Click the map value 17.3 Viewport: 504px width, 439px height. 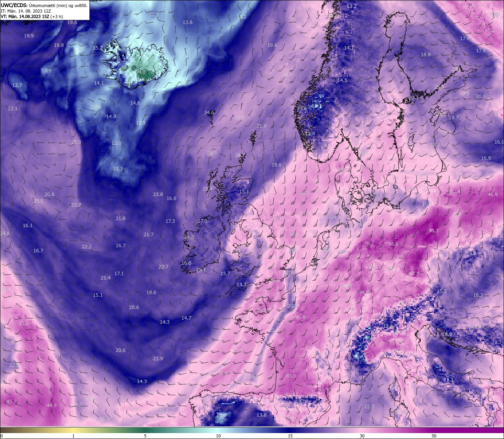click(170, 221)
